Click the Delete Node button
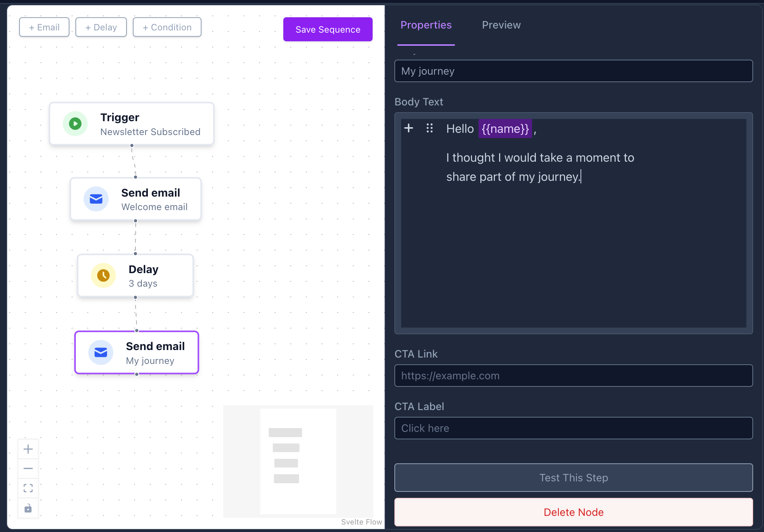Screen dimensions: 764x532 [x=573, y=512]
